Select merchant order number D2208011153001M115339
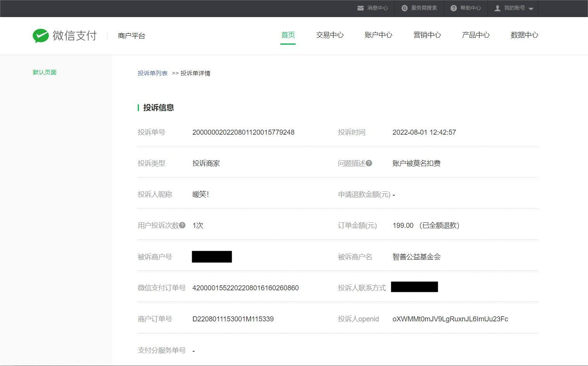 (x=233, y=319)
